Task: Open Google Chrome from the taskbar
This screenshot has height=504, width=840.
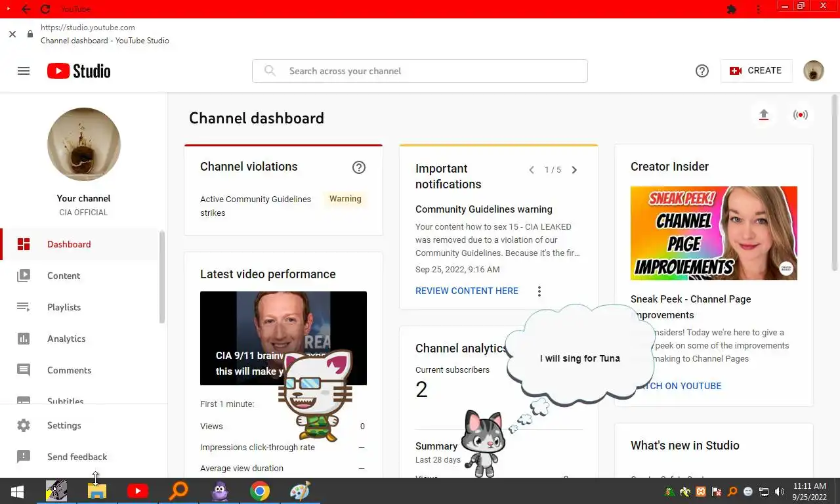Action: point(260,491)
